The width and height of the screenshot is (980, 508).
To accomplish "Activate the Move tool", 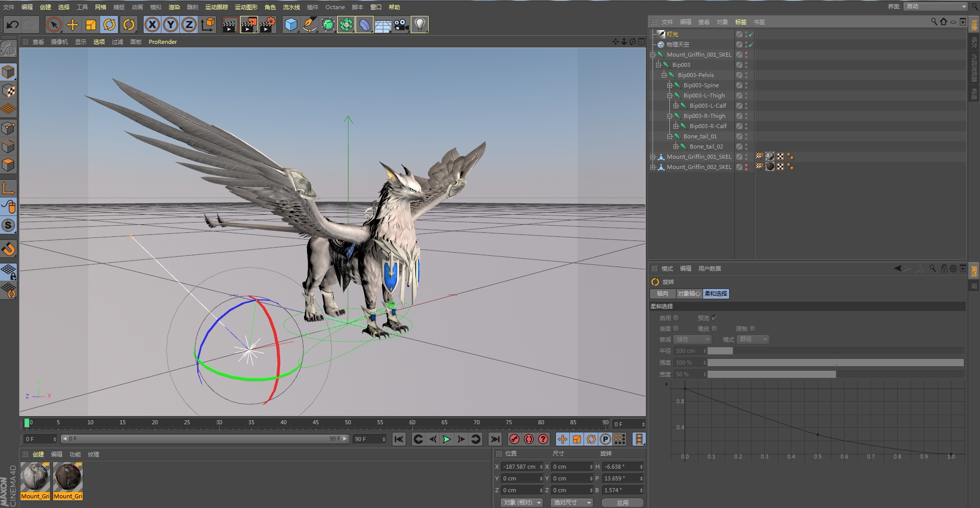I will pyautogui.click(x=73, y=25).
